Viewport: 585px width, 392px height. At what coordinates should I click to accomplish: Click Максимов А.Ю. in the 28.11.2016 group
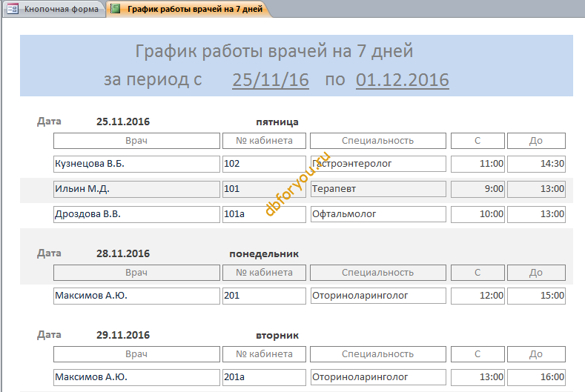pyautogui.click(x=136, y=296)
